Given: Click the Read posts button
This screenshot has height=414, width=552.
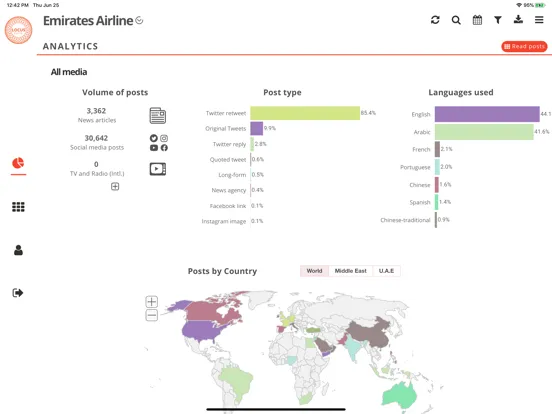Looking at the screenshot, I should click(x=524, y=46).
